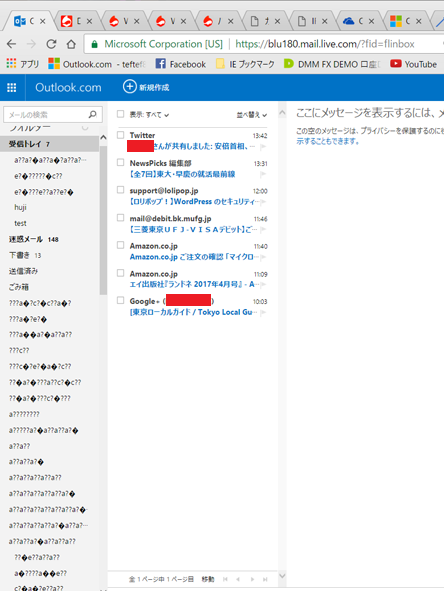This screenshot has width=444, height=591.
Task: Click the folder list scrollbar
Action: click(x=103, y=219)
